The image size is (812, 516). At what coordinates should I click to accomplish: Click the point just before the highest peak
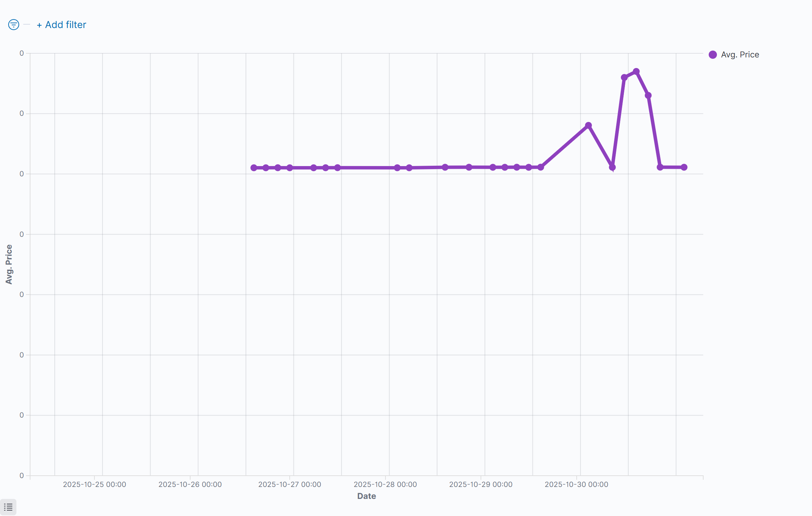pos(624,78)
